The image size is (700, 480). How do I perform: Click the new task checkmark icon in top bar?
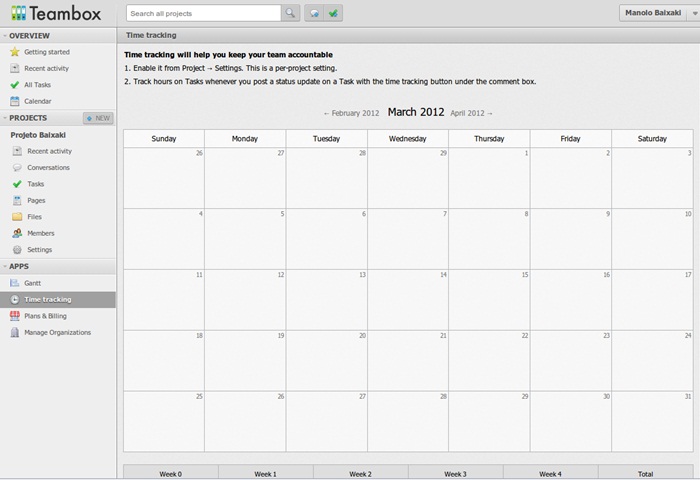pos(333,14)
